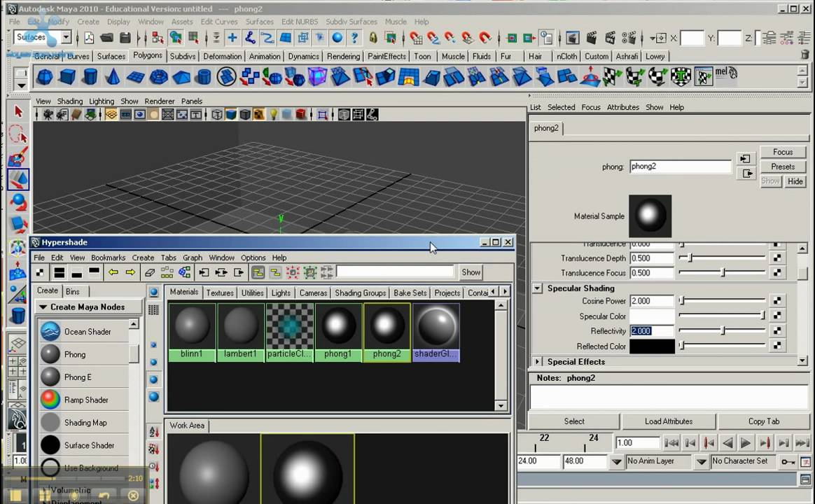
Task: Toggle the viewport grid display icon
Action: tap(111, 114)
